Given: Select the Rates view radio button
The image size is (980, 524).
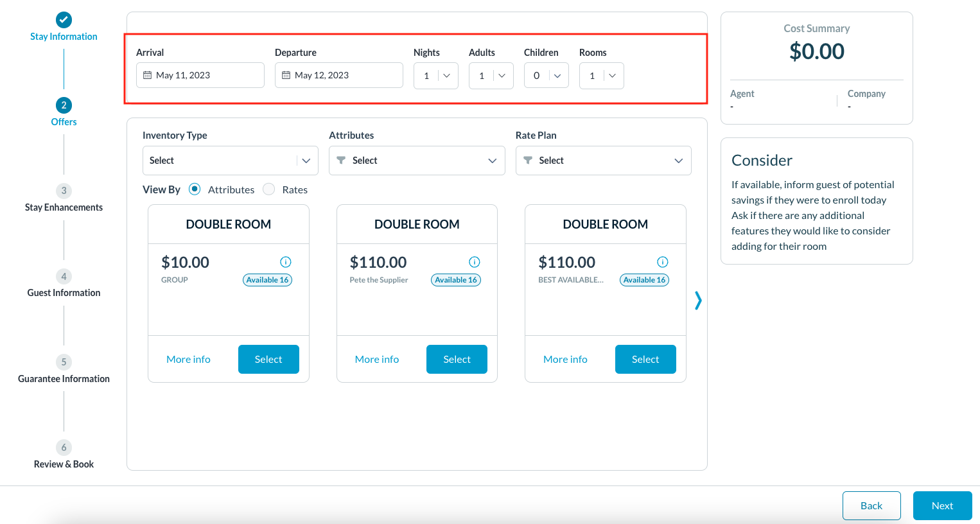Looking at the screenshot, I should [269, 189].
